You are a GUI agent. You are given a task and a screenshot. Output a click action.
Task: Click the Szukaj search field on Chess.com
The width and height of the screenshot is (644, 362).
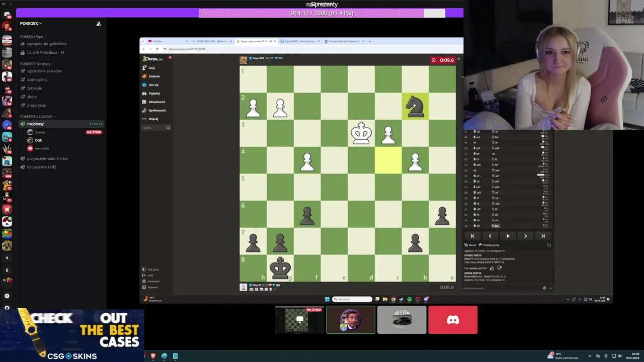[x=156, y=128]
